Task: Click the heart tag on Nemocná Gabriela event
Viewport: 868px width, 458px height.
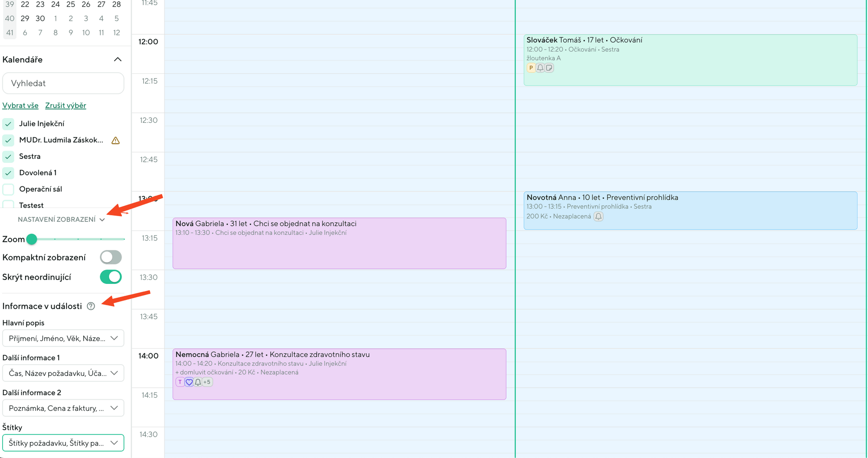Action: 189,382
